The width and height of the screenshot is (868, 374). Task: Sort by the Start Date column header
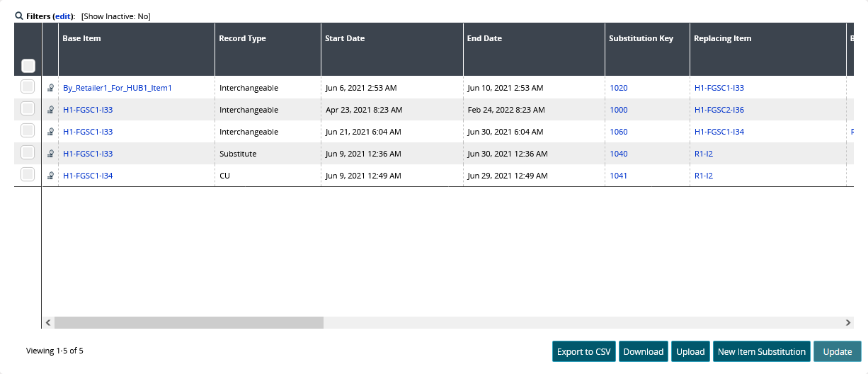coord(345,38)
